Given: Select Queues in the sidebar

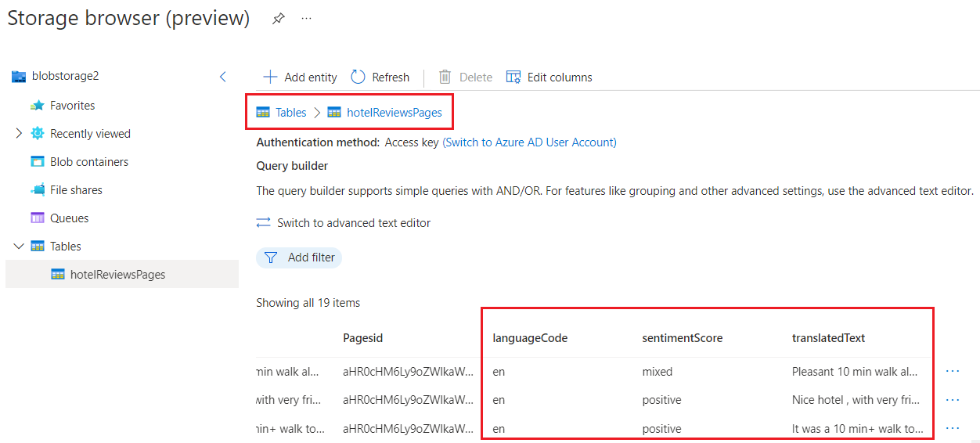Looking at the screenshot, I should [69, 218].
